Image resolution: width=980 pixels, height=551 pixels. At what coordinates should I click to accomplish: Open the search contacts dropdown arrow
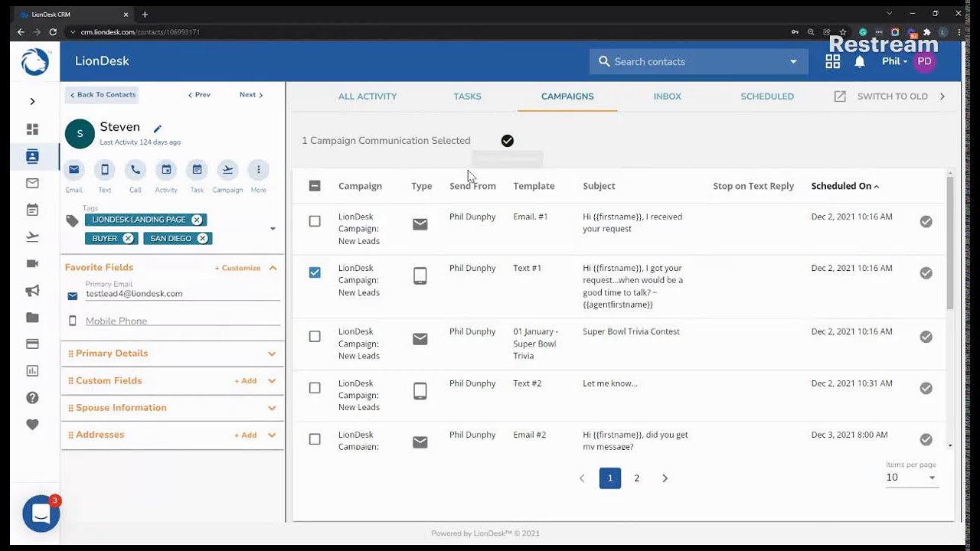[793, 62]
